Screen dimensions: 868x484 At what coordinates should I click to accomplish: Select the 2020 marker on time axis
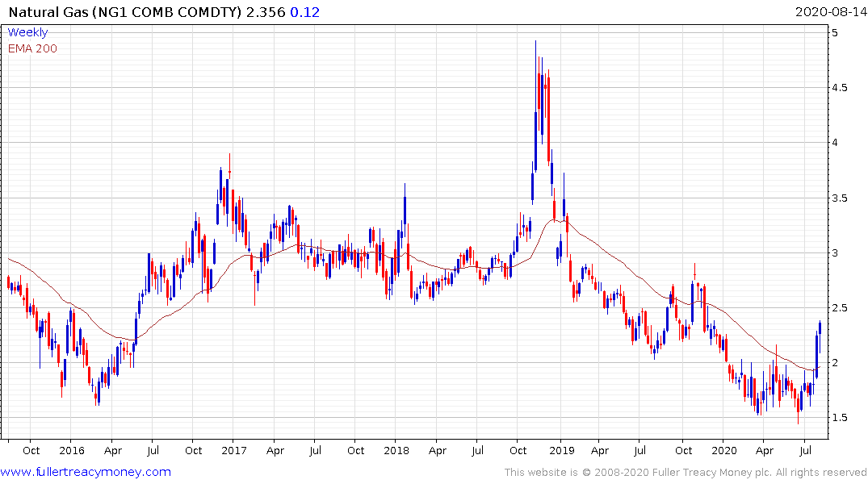pos(724,450)
